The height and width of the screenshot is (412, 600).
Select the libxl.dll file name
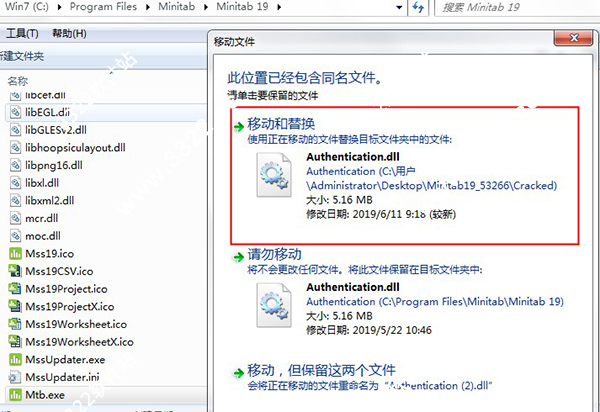[42, 182]
